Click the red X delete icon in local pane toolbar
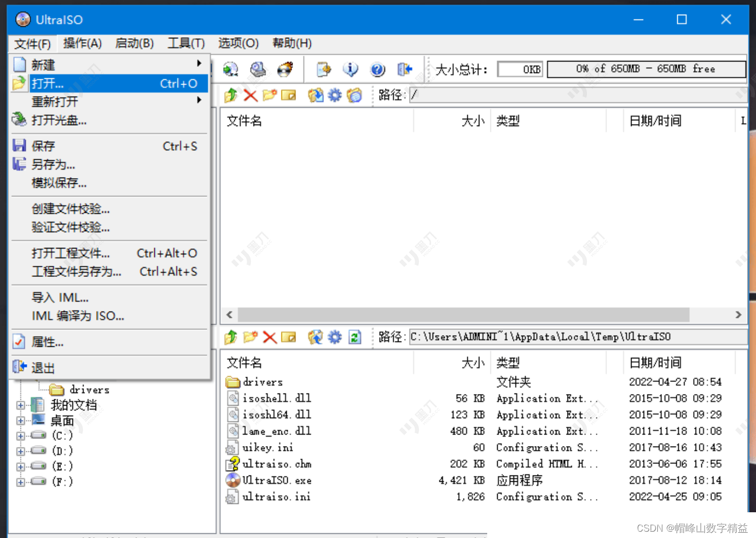This screenshot has width=756, height=538. point(270,337)
